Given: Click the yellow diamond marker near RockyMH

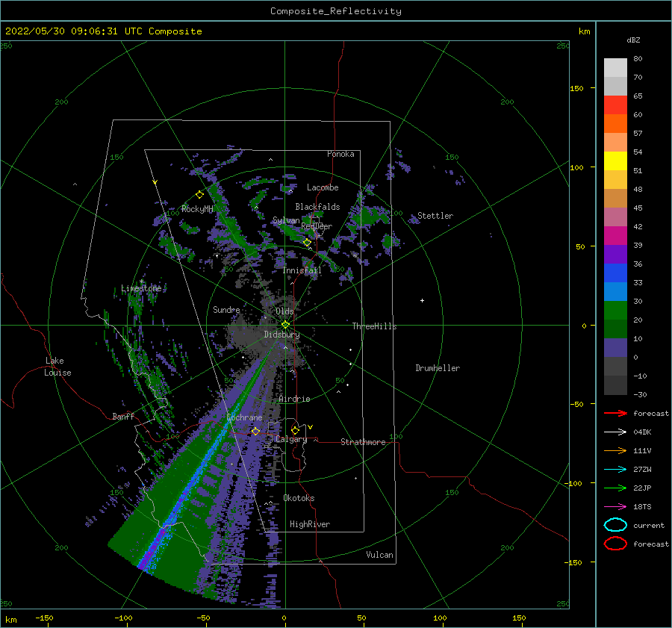Looking at the screenshot, I should [199, 195].
